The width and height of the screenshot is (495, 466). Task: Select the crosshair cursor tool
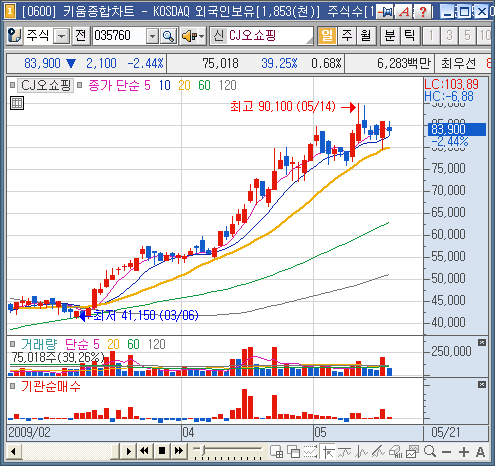[328, 452]
